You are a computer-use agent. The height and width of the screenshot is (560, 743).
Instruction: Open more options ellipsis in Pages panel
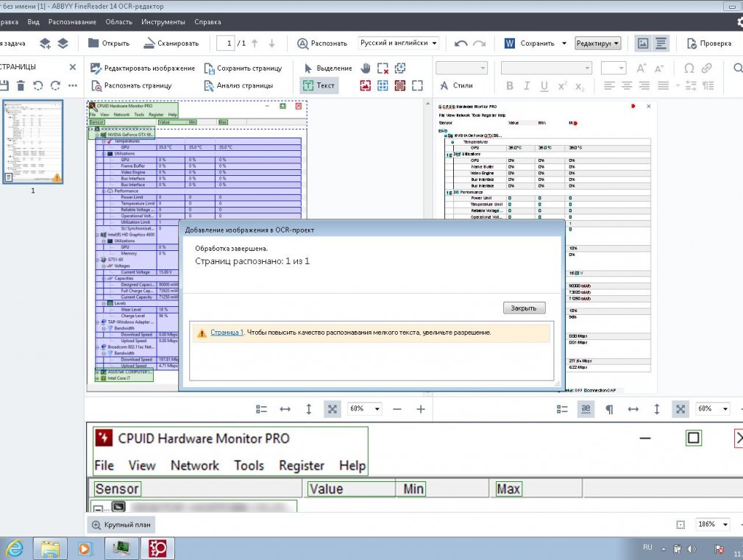point(73,85)
